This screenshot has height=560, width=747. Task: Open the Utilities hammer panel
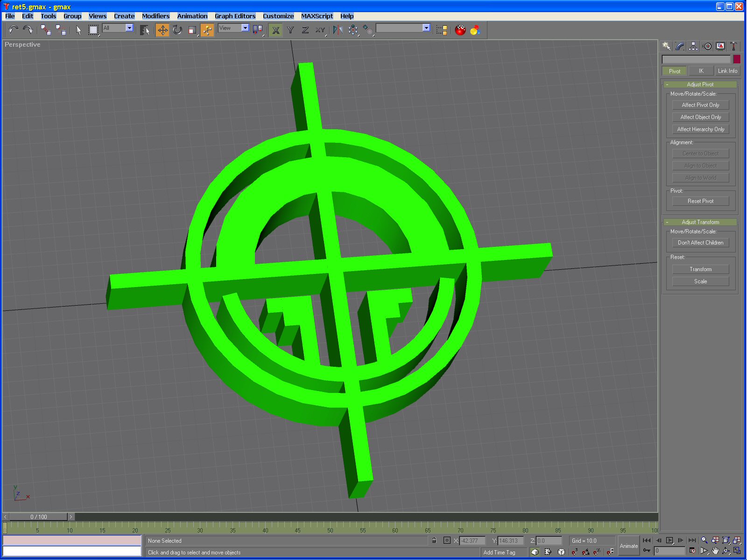click(733, 46)
